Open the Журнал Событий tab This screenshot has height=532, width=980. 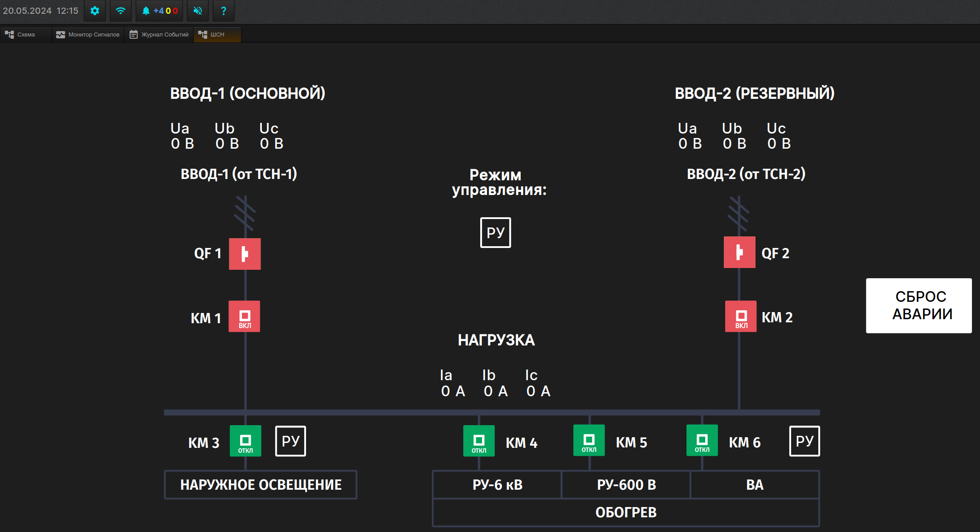(x=159, y=35)
